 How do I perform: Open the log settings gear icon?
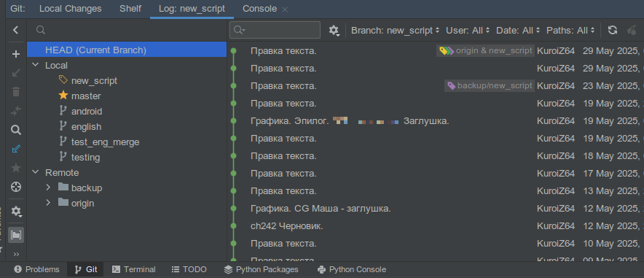coord(334,30)
